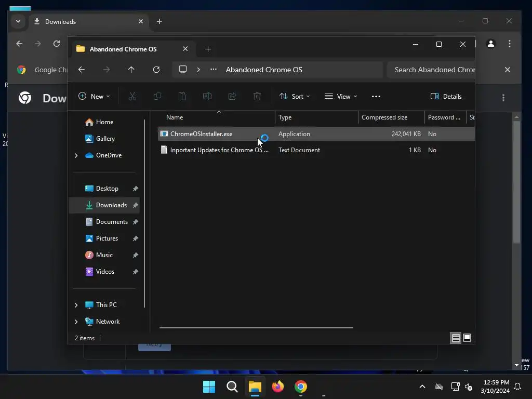Close the Downloads Chrome tab
The width and height of the screenshot is (532, 399).
pyautogui.click(x=141, y=21)
